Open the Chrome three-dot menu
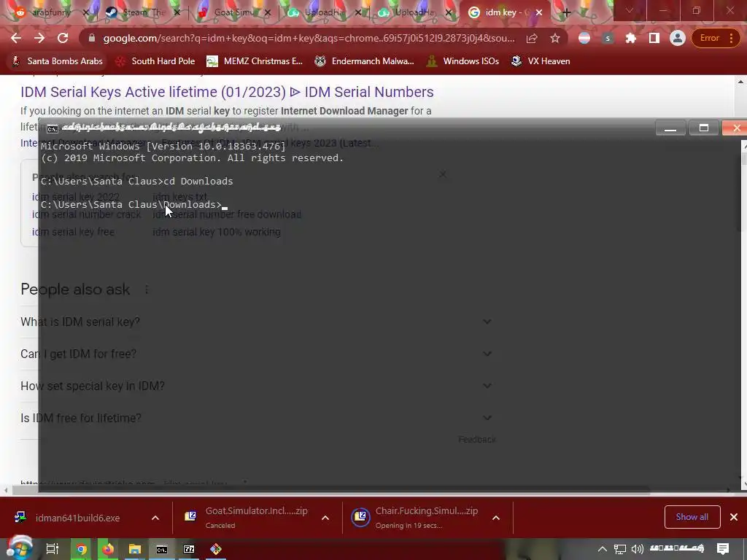The image size is (747, 560). click(x=731, y=38)
